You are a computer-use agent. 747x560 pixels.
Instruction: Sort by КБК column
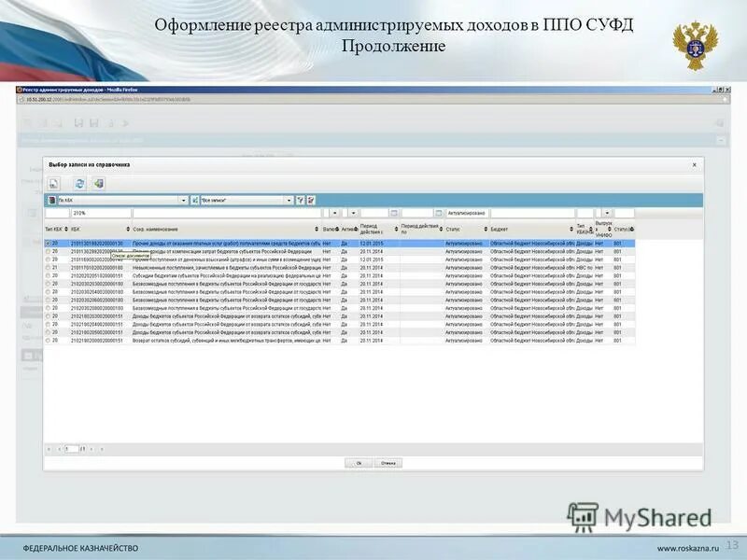coord(128,229)
